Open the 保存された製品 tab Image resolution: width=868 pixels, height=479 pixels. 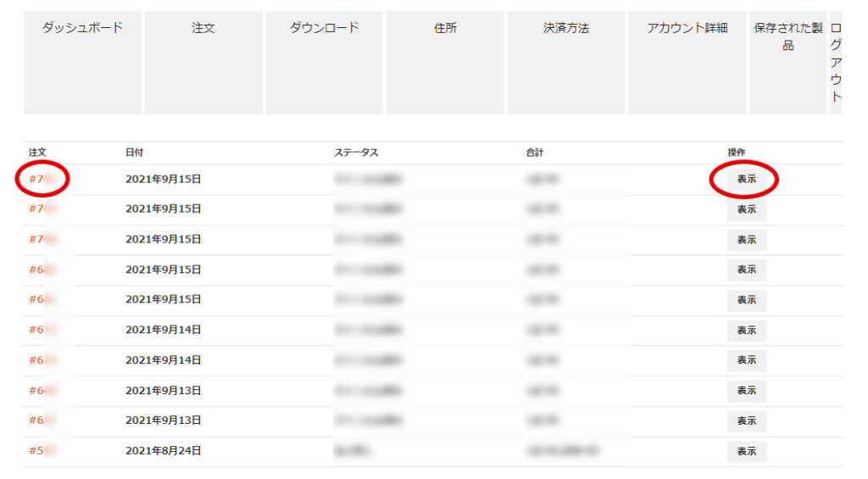pyautogui.click(x=787, y=63)
